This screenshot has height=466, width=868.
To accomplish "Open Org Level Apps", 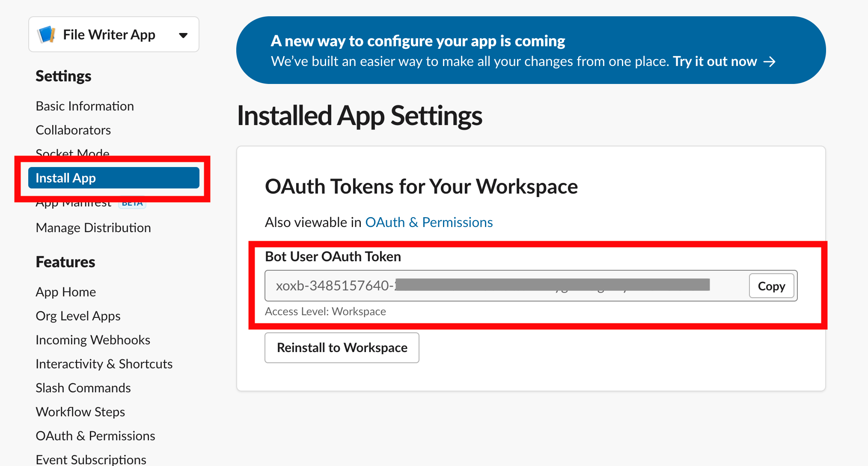I will (78, 316).
